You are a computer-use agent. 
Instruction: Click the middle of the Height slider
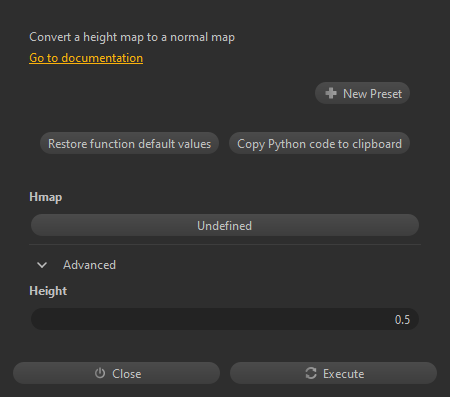coord(225,319)
